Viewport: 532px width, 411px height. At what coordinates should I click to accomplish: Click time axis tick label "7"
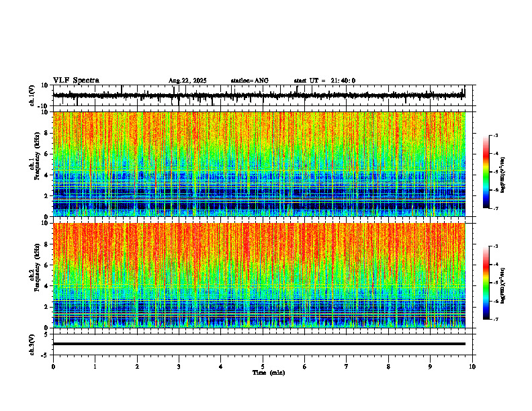(347, 367)
